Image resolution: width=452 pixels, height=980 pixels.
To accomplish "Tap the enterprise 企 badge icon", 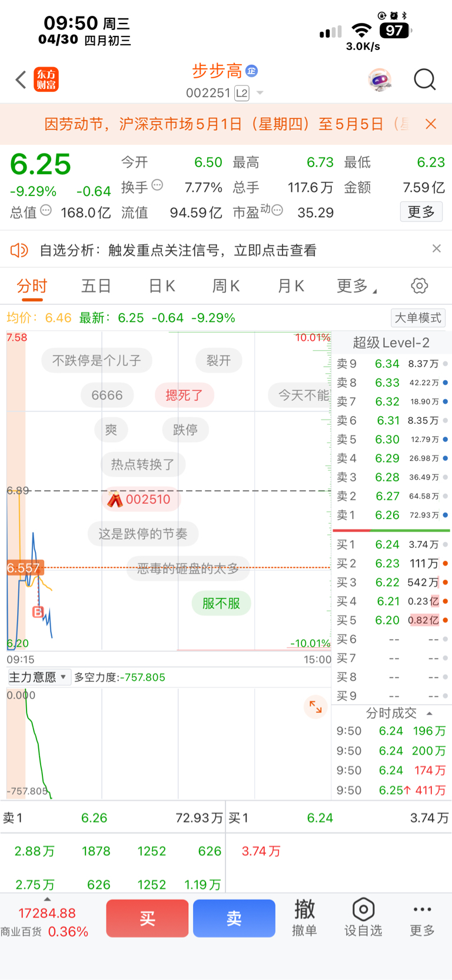I will click(x=251, y=71).
